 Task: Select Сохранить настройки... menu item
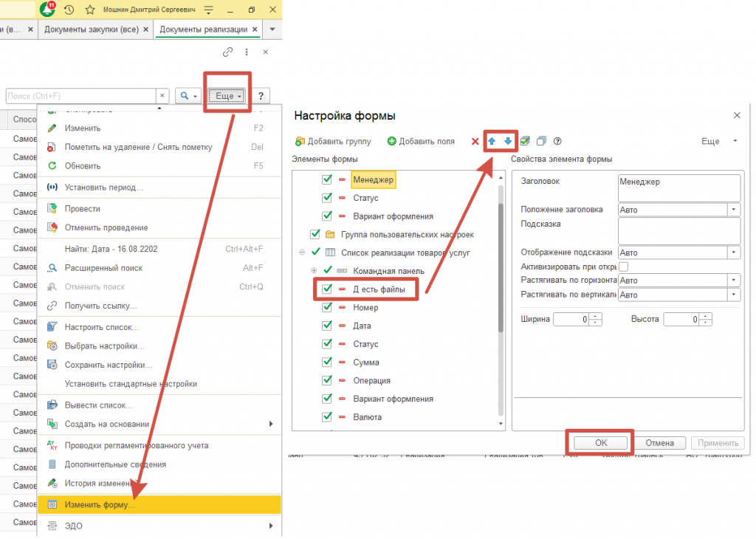[159, 365]
